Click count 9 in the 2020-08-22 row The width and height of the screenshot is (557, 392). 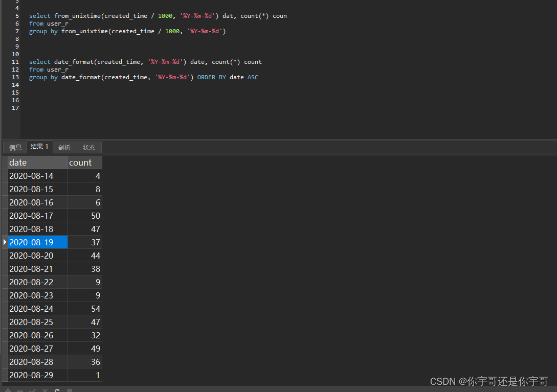click(85, 282)
